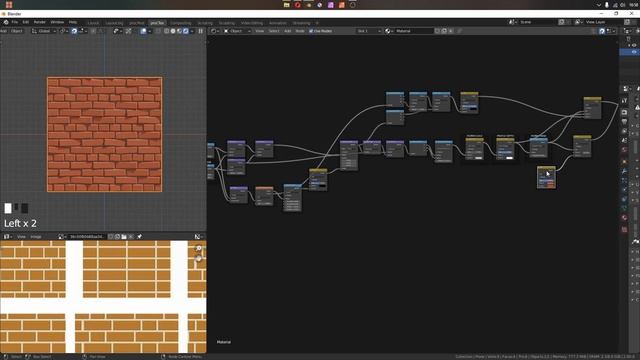Toggle the snapping magnet in 3D viewport
Image resolution: width=640 pixels, height=360 pixels.
[x=74, y=31]
